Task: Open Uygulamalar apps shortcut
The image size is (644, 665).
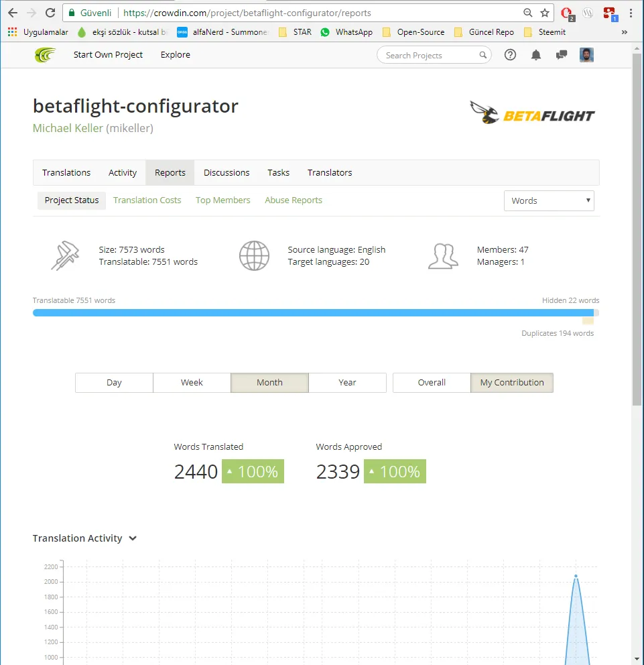Action: 38,32
